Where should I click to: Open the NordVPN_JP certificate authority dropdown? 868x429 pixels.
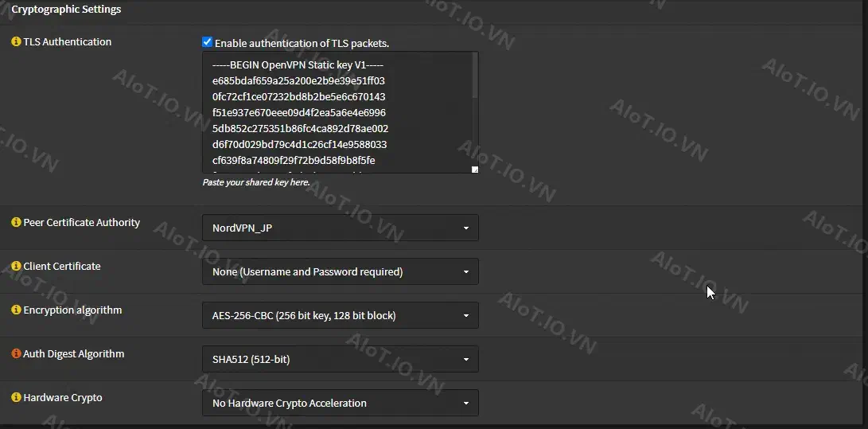tap(340, 228)
